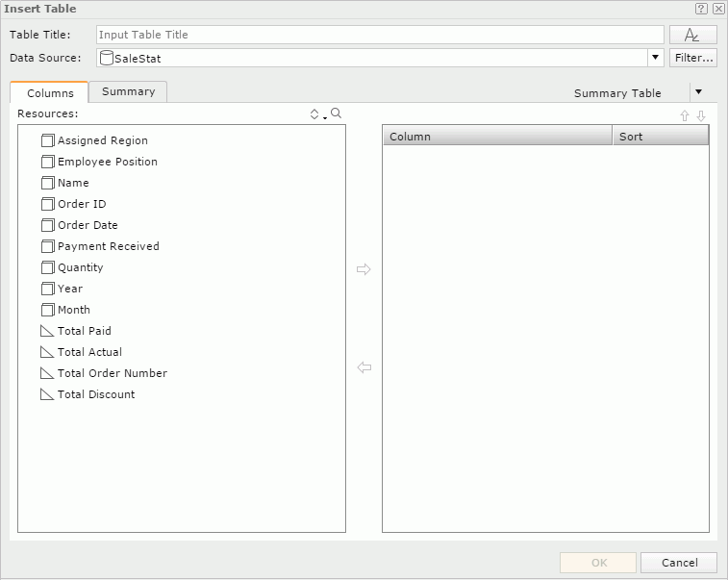Select the Columns tab

pyautogui.click(x=50, y=93)
